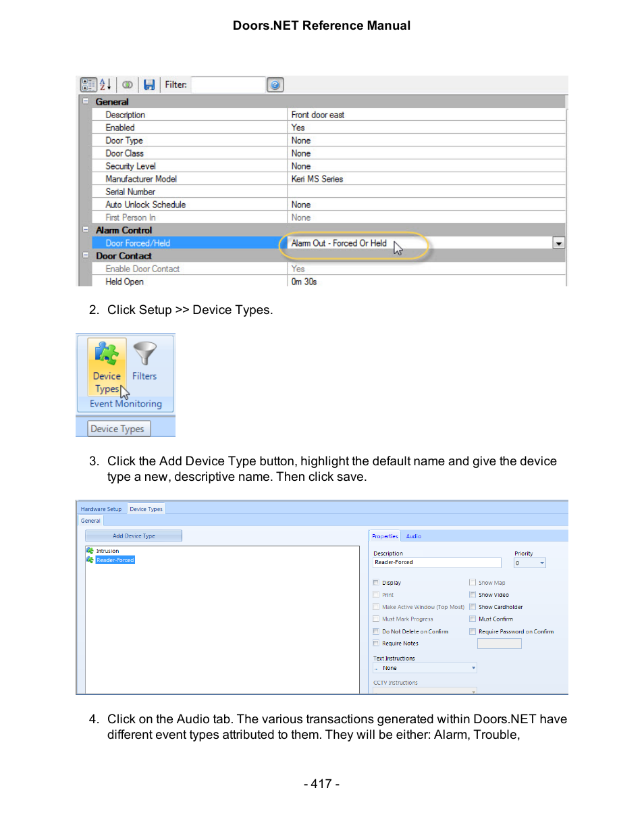Collapse the Door Contact section

click(x=86, y=255)
